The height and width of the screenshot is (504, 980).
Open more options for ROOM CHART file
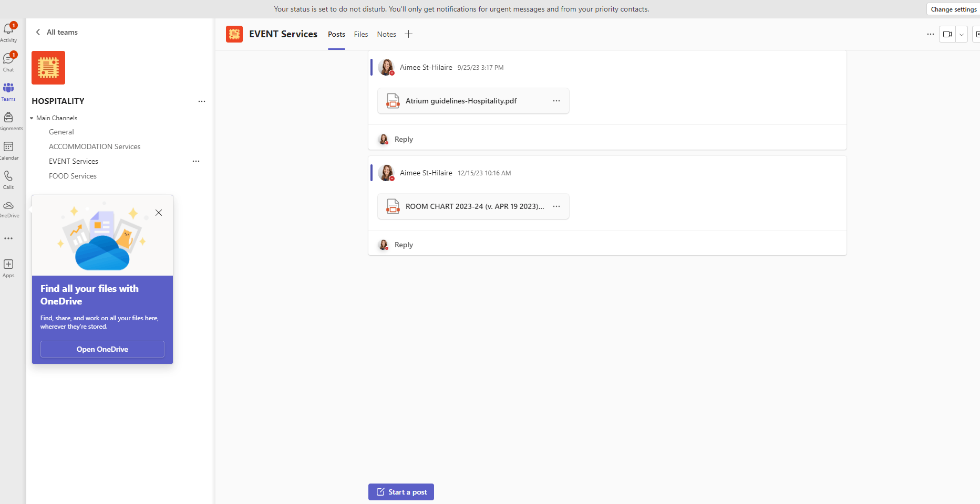pos(556,206)
